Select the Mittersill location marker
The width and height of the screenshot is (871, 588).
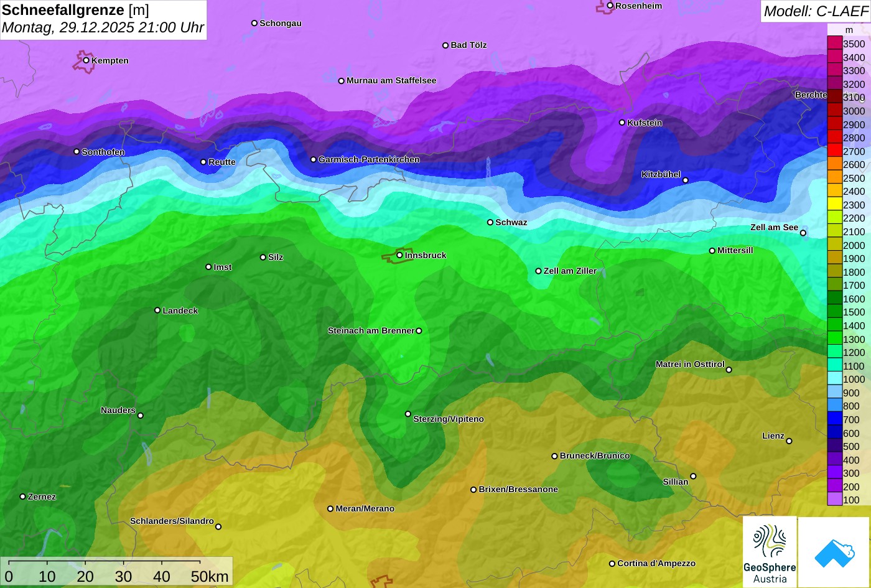tap(712, 251)
